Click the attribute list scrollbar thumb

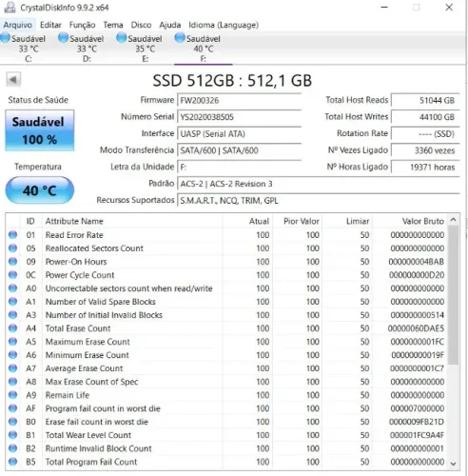[453, 295]
